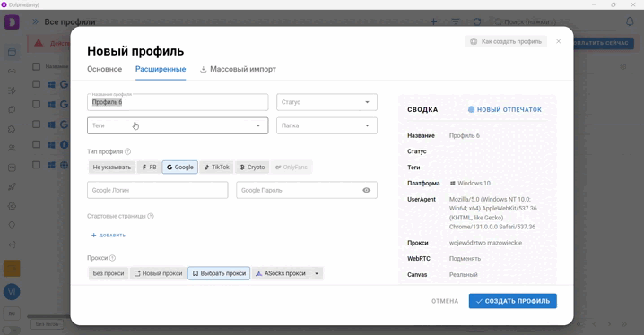
Task: Click the Тип профиля help icon
Action: [x=127, y=151]
